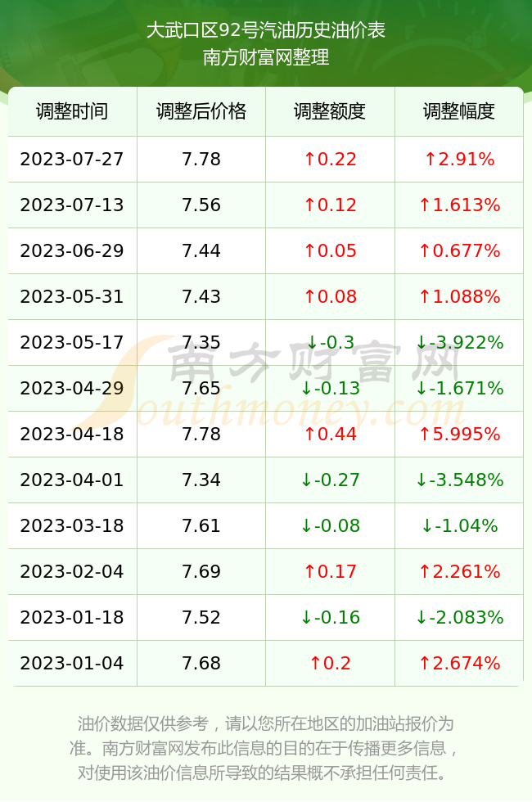The width and height of the screenshot is (532, 802).
Task: Click the disclaimer text at bottom
Action: click(x=265, y=748)
